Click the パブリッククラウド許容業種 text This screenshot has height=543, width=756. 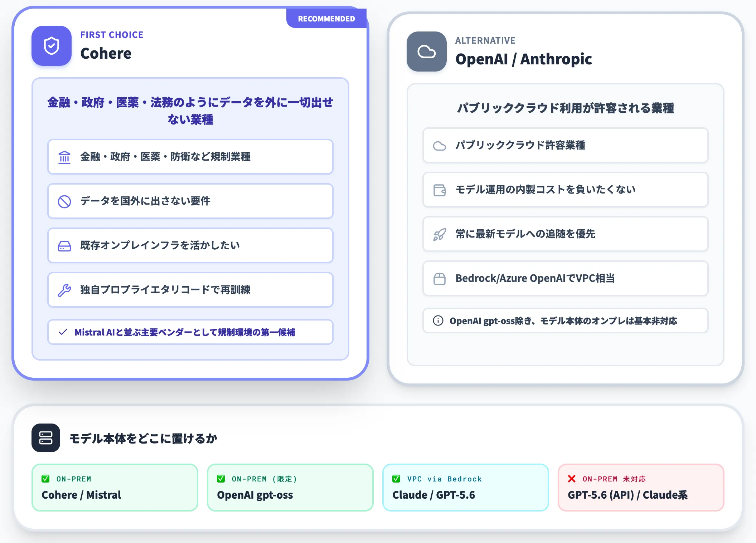point(520,145)
